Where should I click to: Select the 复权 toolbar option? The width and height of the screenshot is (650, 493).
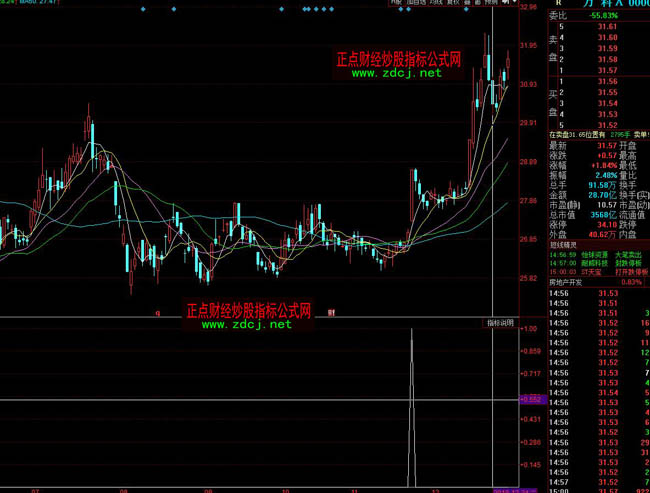tap(453, 3)
